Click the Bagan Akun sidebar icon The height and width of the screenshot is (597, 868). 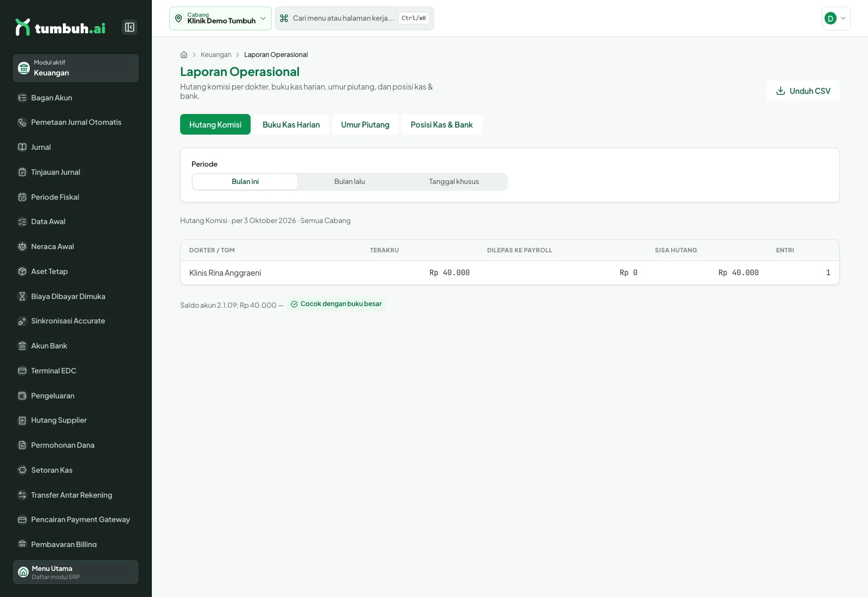(x=22, y=98)
